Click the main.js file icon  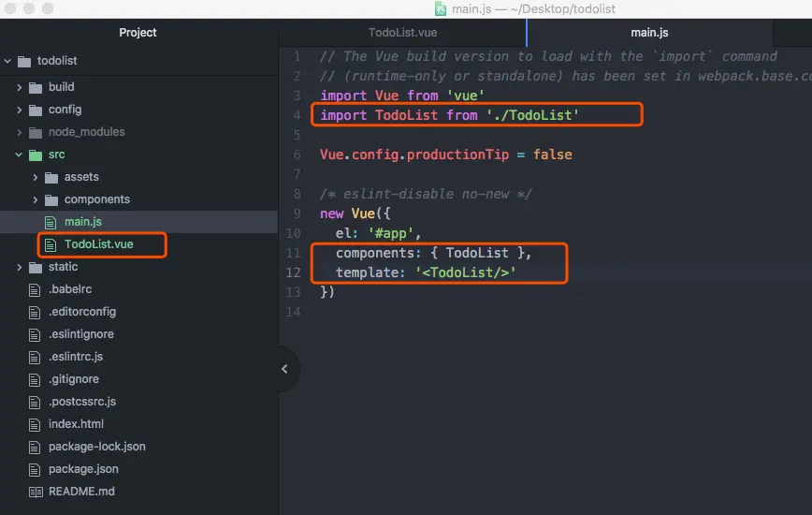51,222
